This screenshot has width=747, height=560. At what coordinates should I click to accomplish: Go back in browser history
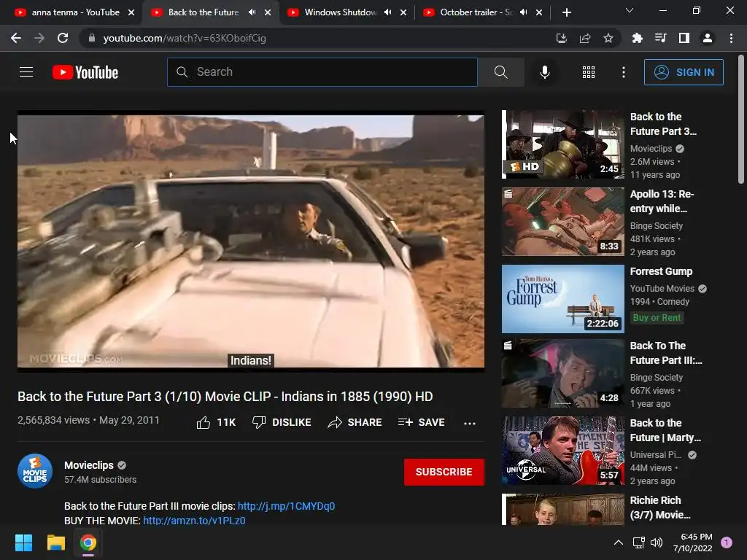tap(16, 38)
